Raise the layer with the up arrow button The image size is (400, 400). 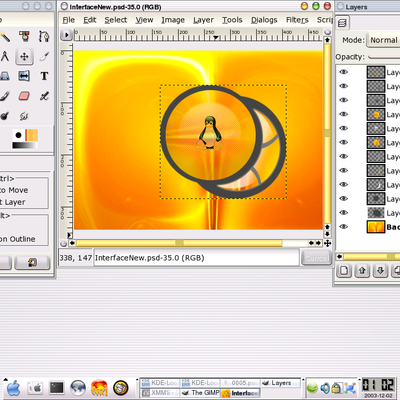coord(362,270)
